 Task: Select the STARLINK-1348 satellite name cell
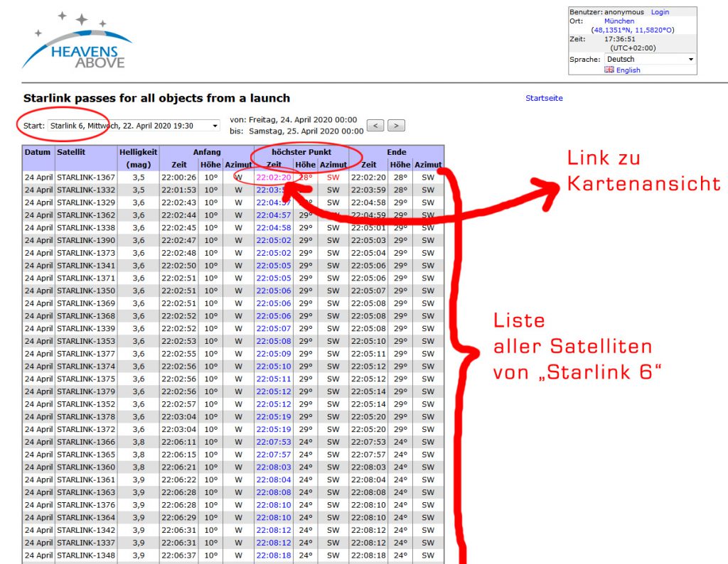[x=86, y=555]
